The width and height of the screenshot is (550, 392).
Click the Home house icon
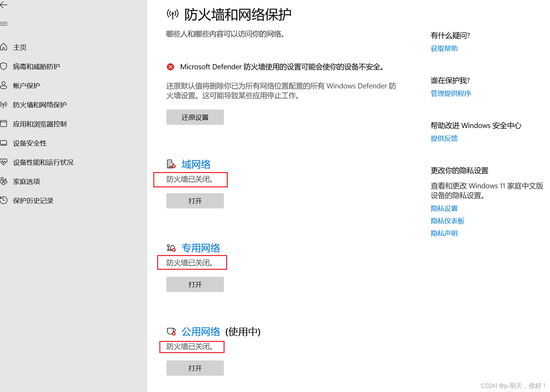tap(4, 47)
